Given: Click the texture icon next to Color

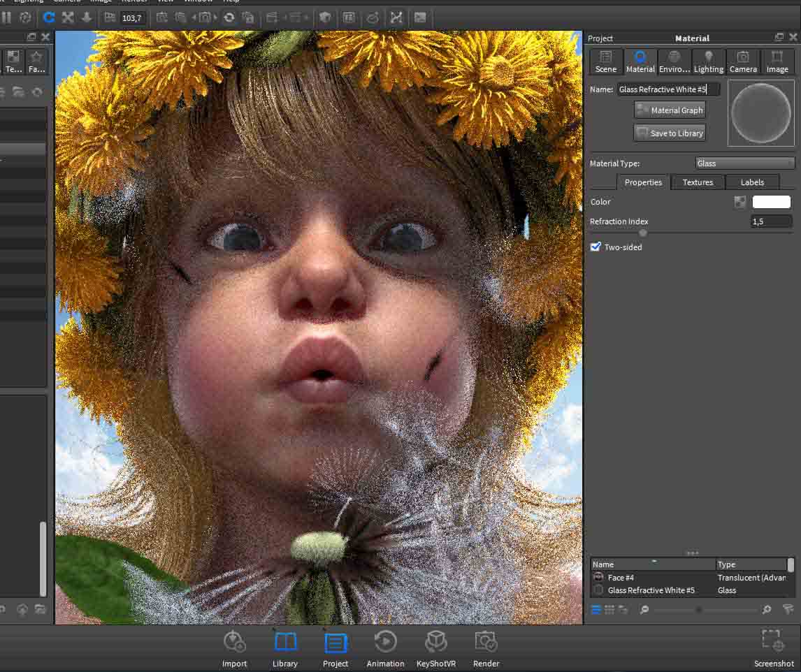Looking at the screenshot, I should pyautogui.click(x=739, y=202).
